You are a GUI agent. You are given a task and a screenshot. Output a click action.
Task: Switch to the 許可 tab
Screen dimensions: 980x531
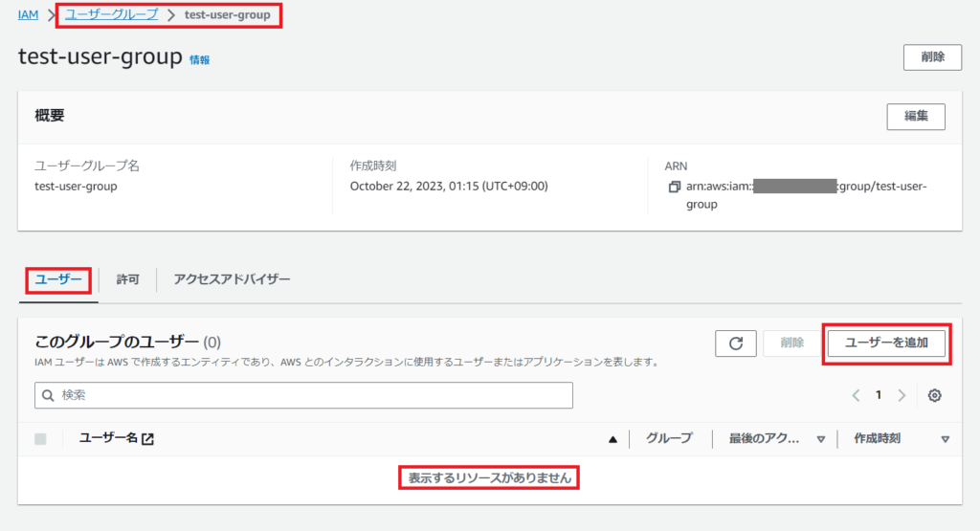pos(127,279)
